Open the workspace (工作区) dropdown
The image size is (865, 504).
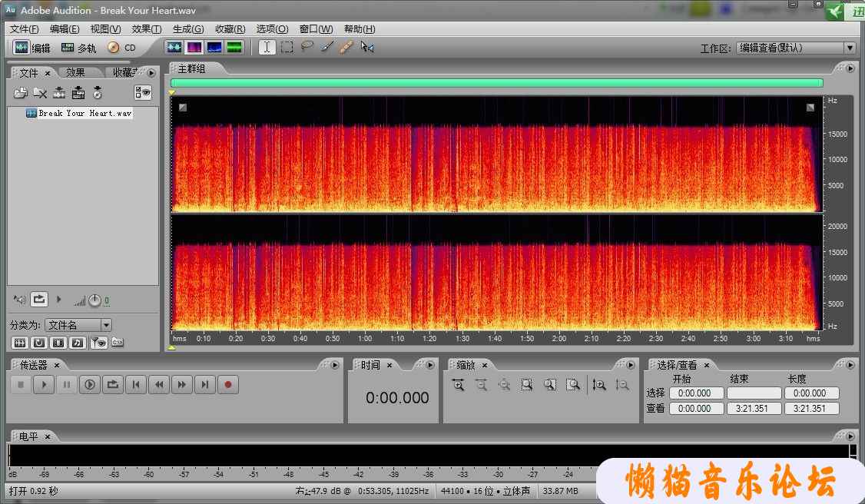796,48
